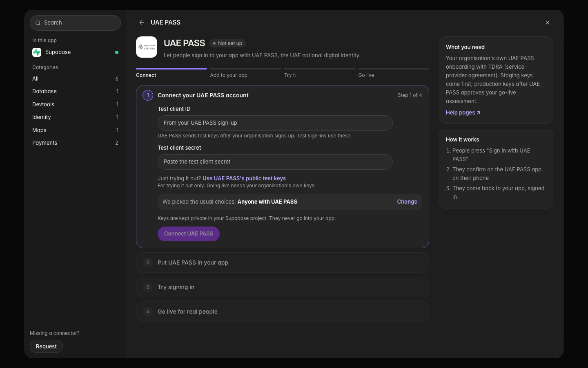Click the How it works heading
The width and height of the screenshot is (588, 368).
click(462, 139)
